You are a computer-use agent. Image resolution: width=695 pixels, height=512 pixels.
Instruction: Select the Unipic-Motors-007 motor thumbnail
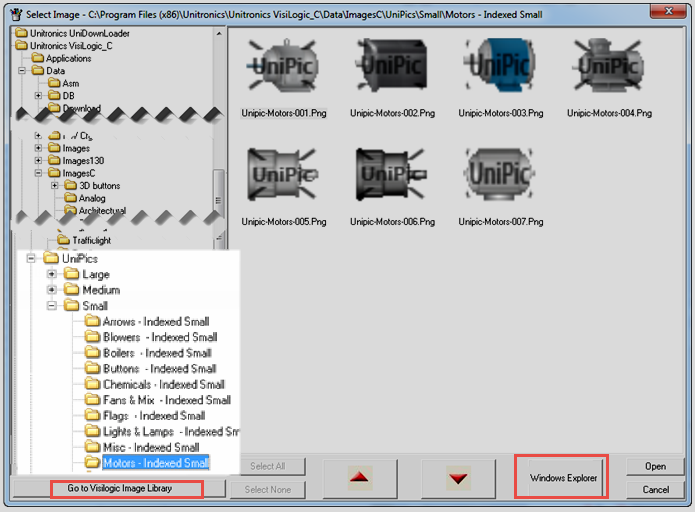coord(500,174)
